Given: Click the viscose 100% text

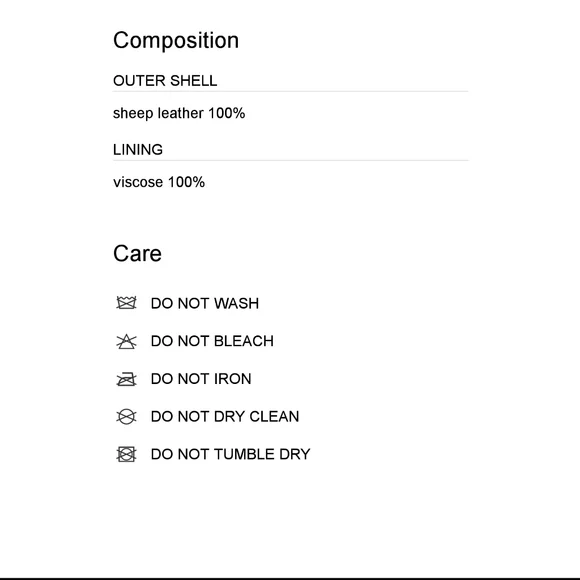Looking at the screenshot, I should (x=159, y=182).
